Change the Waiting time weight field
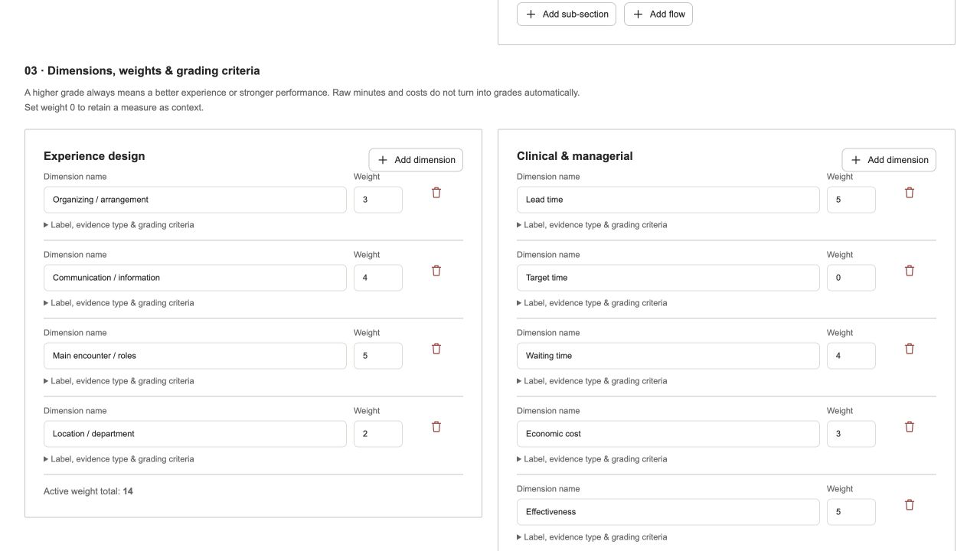Viewport: 980px width, 551px height. [851, 356]
